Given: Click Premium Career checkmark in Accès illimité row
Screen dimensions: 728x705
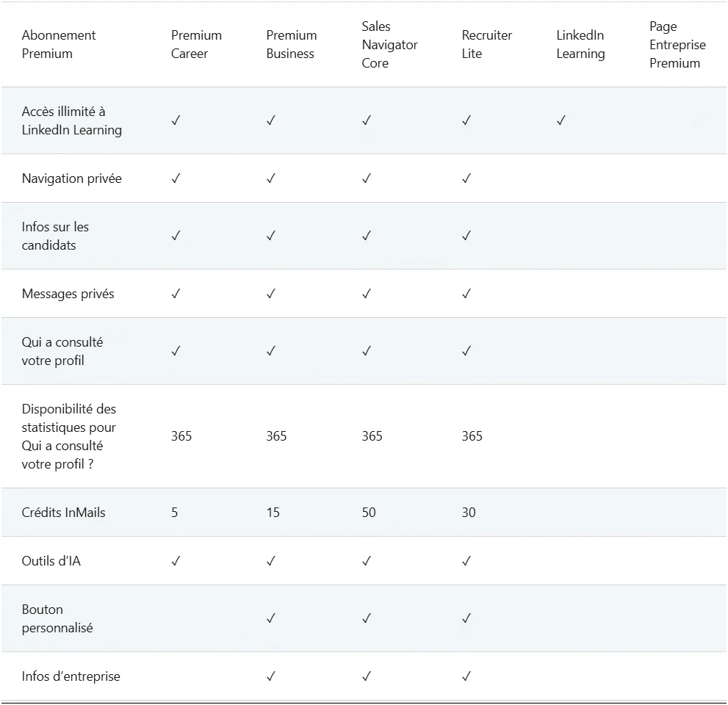Looking at the screenshot, I should pos(176,120).
